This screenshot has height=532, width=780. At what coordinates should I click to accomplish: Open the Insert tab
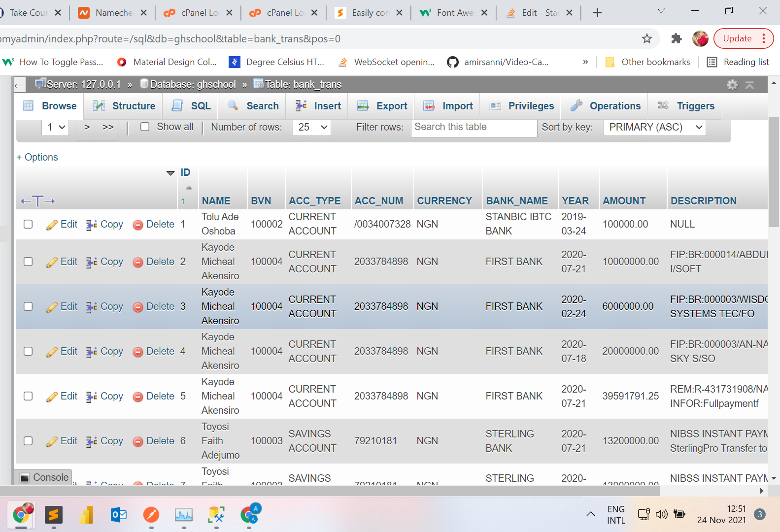318,106
